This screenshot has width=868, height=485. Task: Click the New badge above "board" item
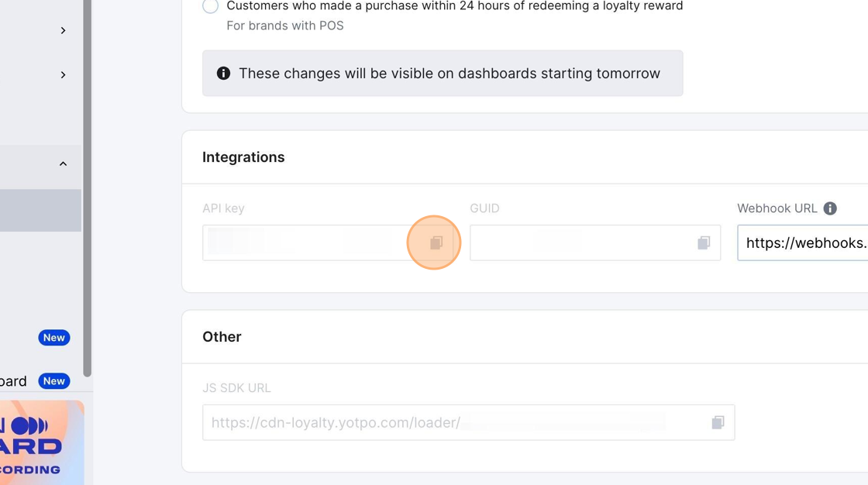tap(53, 338)
